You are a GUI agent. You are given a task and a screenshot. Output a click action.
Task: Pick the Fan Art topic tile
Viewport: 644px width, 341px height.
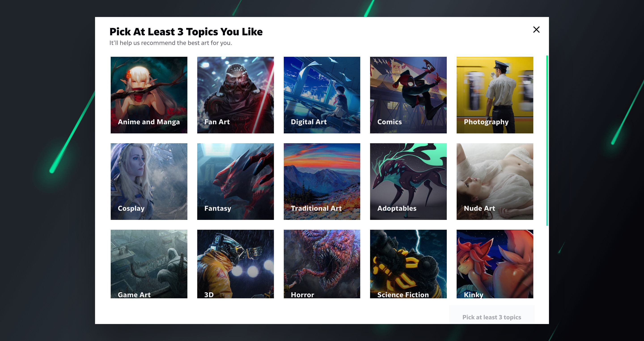point(235,95)
